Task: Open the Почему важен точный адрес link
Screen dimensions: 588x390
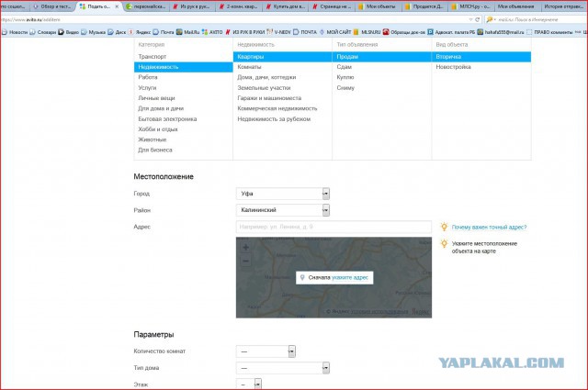Action: point(489,227)
